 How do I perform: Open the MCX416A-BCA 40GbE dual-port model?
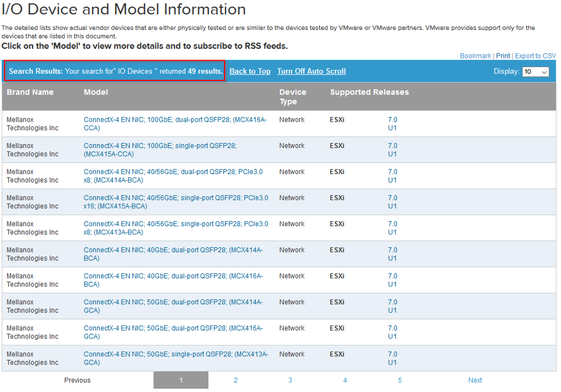tap(173, 281)
